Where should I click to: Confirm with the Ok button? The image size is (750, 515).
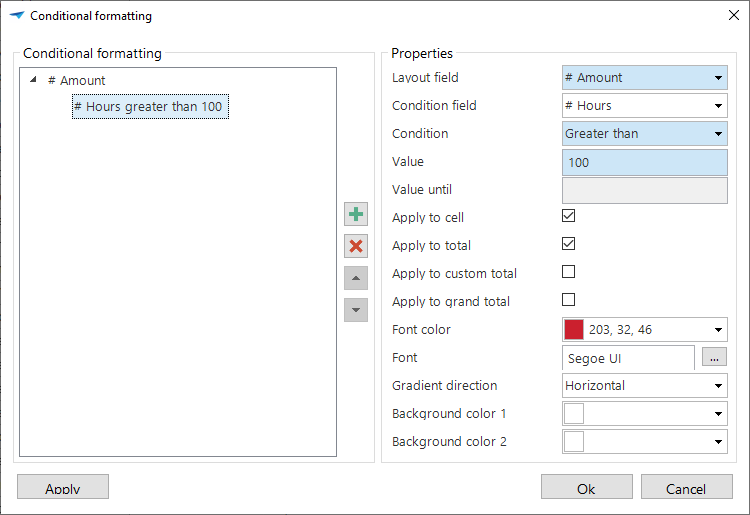tap(586, 488)
